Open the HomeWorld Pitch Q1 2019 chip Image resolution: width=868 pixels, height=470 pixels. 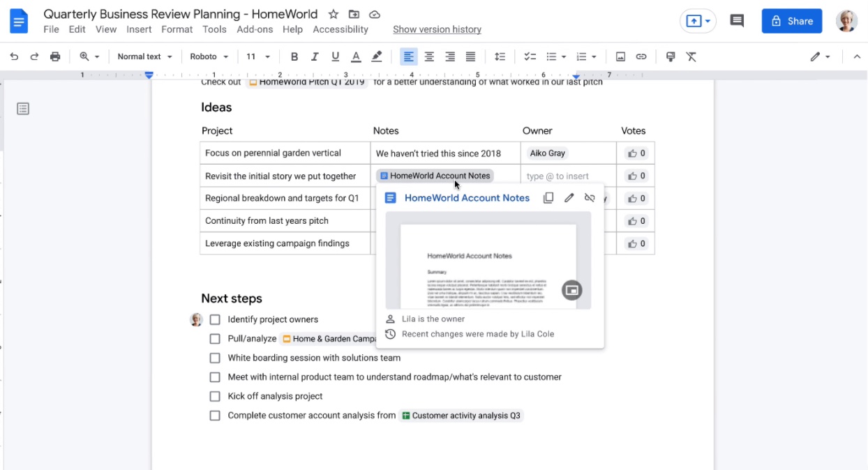pos(306,82)
